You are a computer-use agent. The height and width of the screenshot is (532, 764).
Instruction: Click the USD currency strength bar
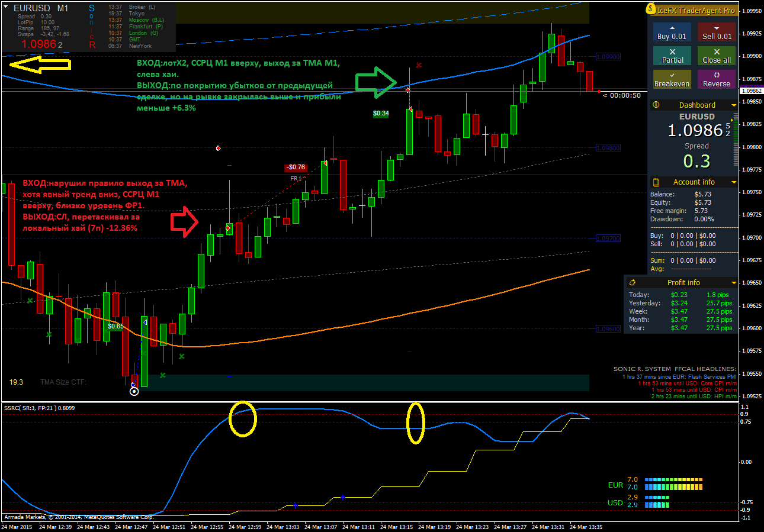click(657, 501)
